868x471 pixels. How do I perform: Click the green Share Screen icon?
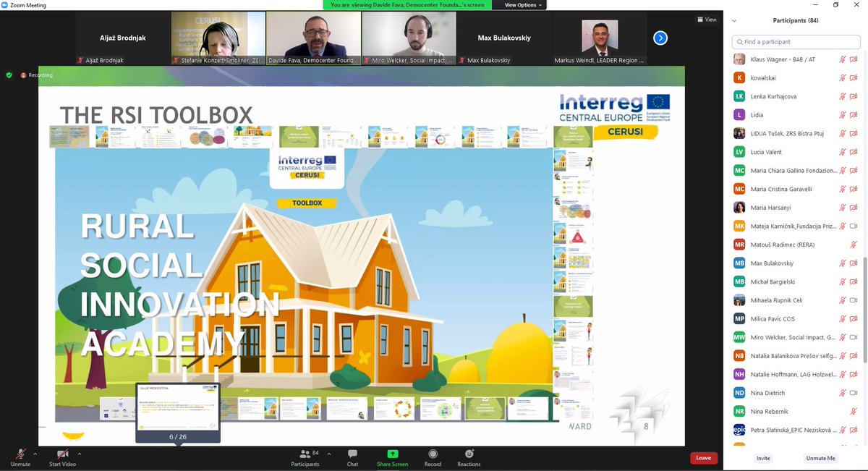point(392,454)
